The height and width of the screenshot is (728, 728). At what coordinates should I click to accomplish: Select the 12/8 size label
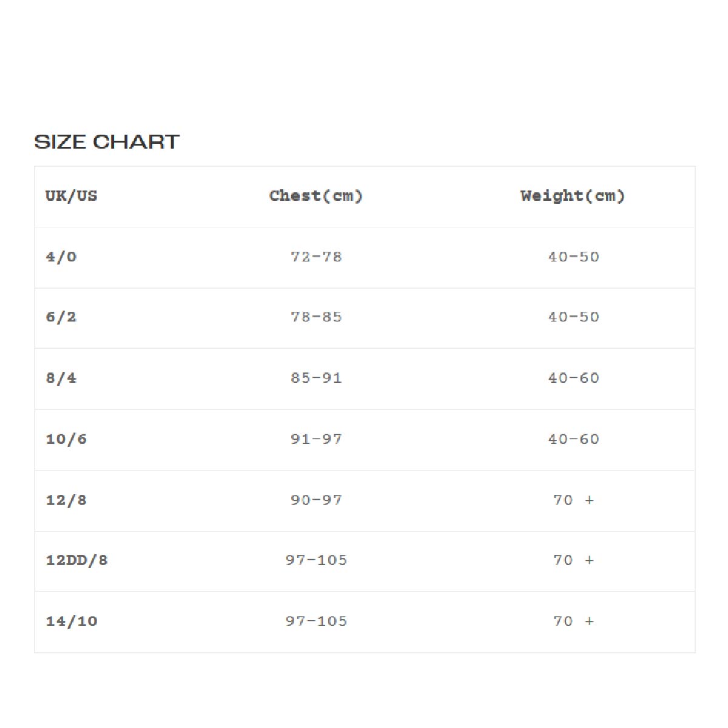click(66, 500)
